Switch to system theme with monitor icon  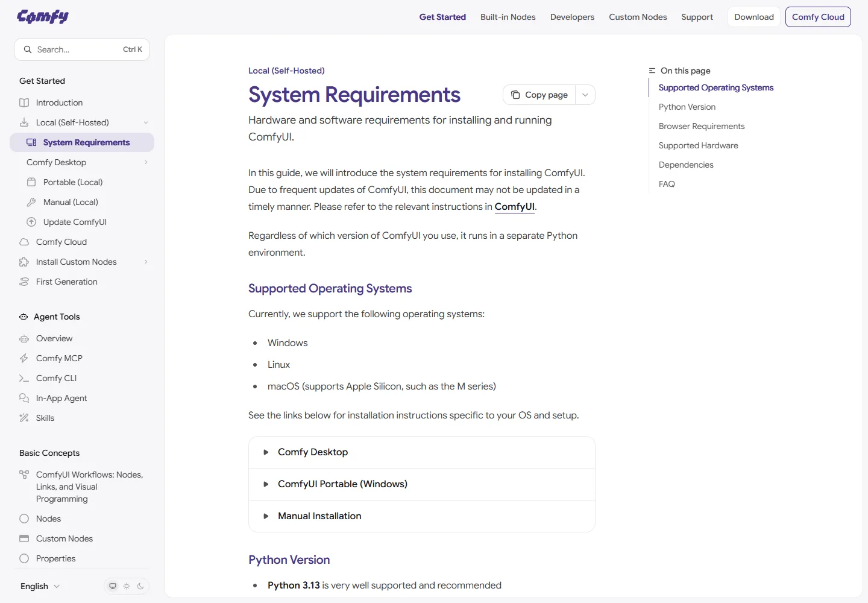pos(113,586)
